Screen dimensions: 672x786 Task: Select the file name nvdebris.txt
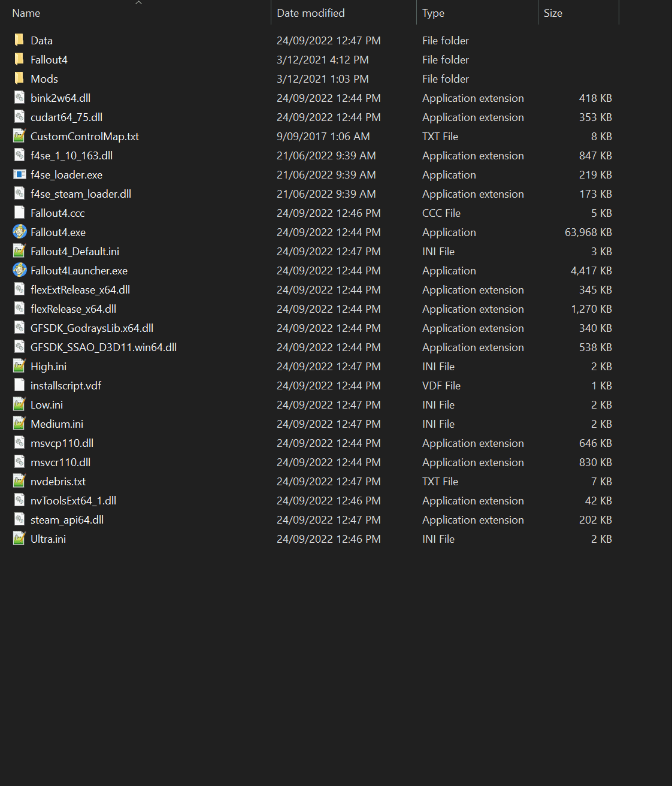(x=58, y=482)
